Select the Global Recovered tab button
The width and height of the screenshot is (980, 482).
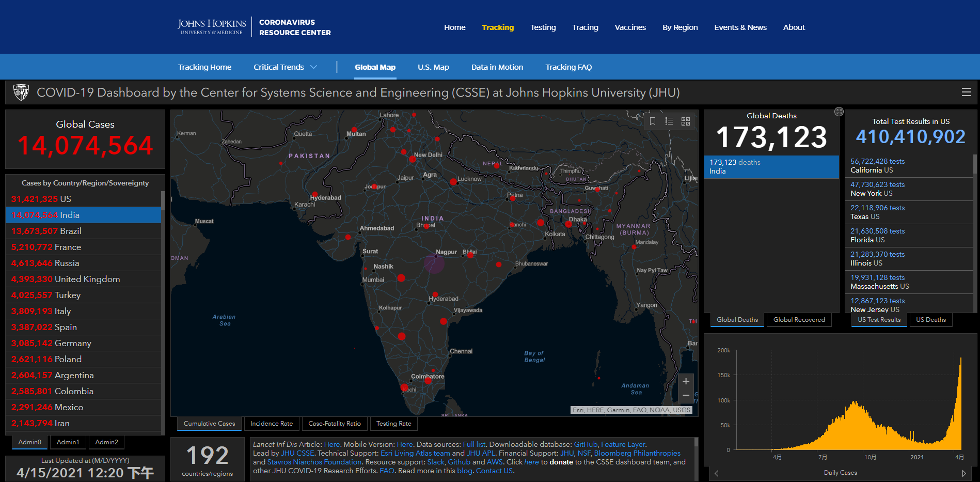point(799,320)
